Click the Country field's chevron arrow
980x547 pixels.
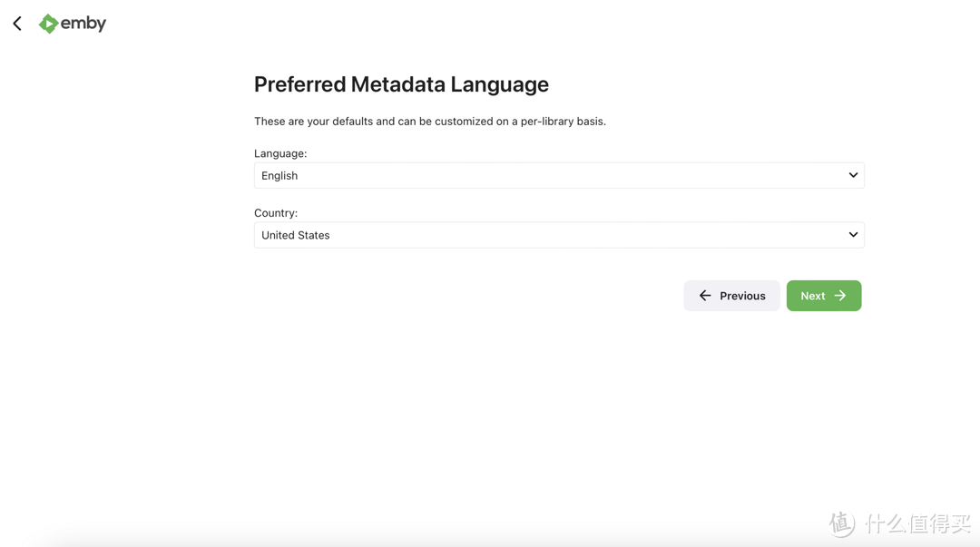853,235
